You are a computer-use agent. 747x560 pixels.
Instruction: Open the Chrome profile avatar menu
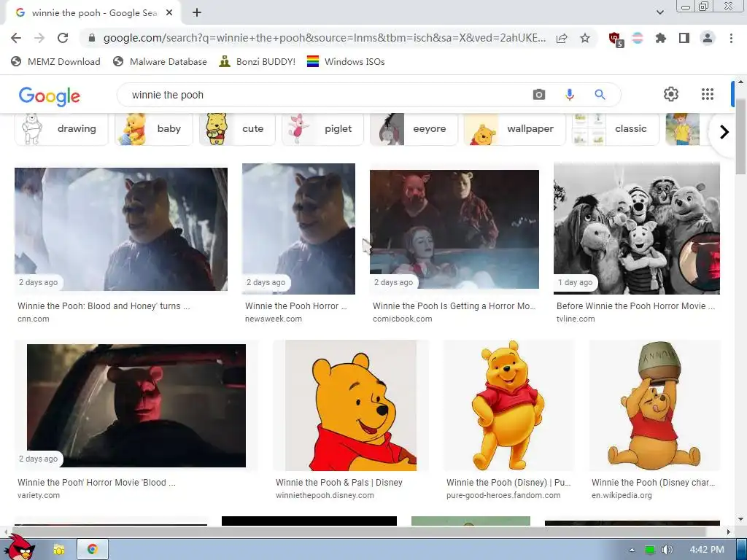[x=708, y=38]
